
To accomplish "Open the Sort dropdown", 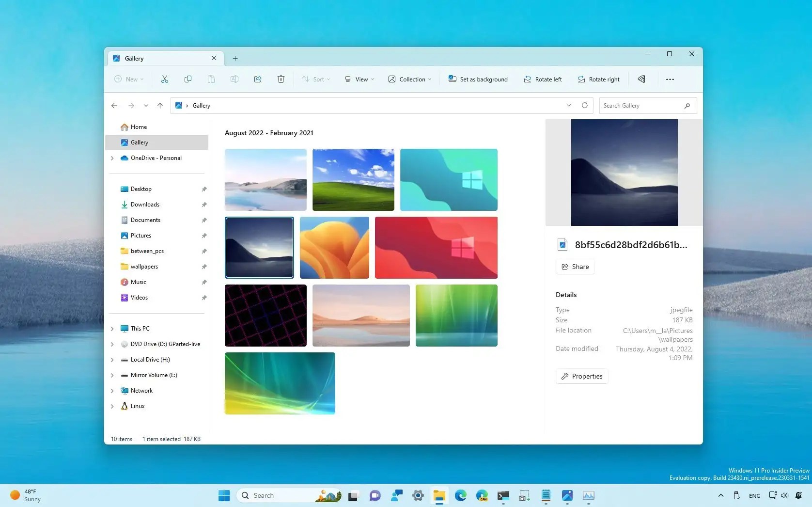I will [x=315, y=79].
